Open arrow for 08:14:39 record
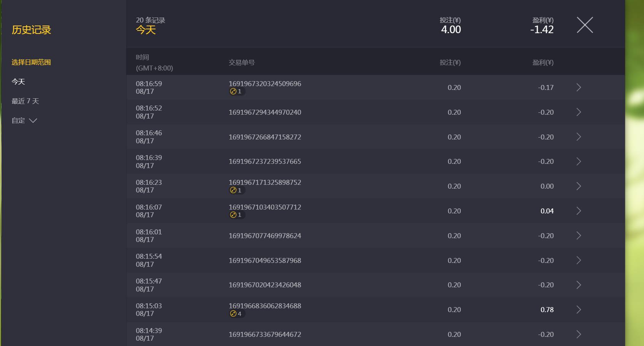Screen dimensions: 644x346 coord(578,334)
